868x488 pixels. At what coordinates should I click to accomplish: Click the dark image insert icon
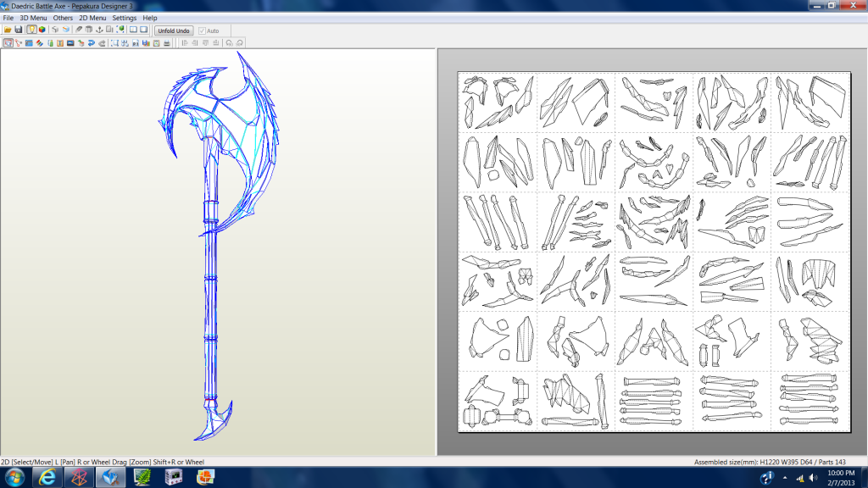pyautogui.click(x=70, y=43)
